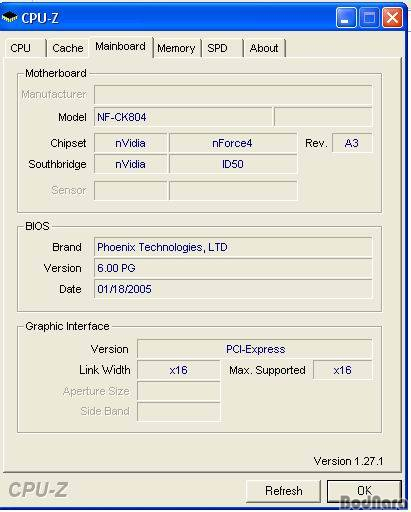Click the CPU-Z chip icon in title bar
This screenshot has height=512, width=411.
pos(10,17)
